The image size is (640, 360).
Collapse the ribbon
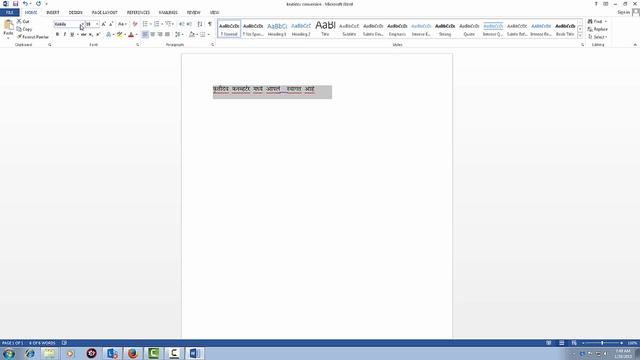635,45
